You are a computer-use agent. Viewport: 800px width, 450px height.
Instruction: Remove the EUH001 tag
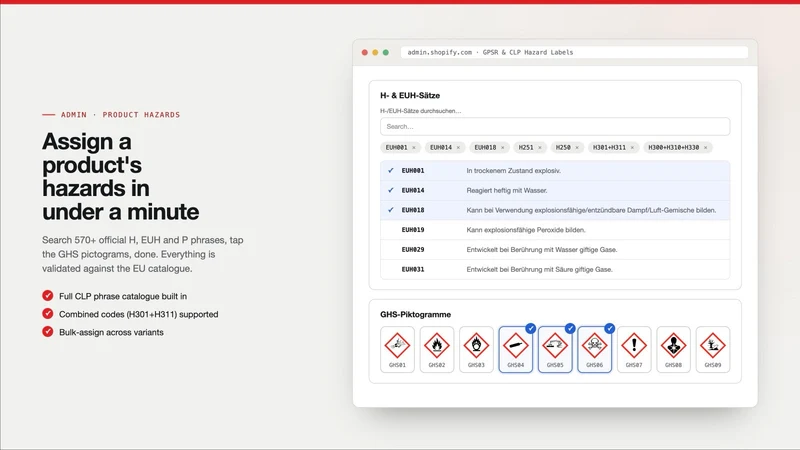tap(414, 147)
